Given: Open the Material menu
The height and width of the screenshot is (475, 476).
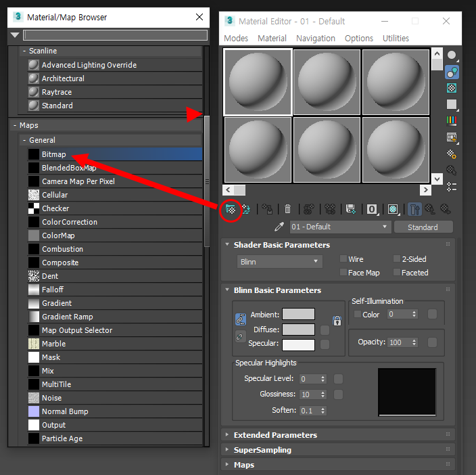Looking at the screenshot, I should coord(272,39).
